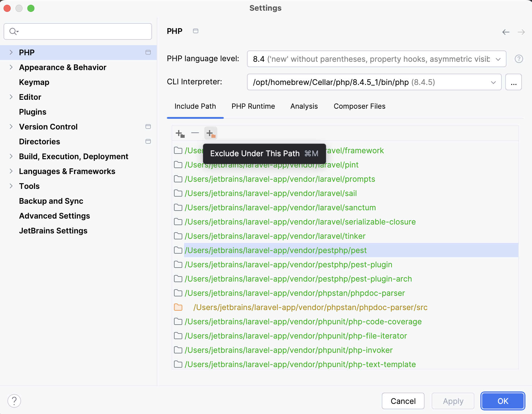This screenshot has height=414, width=532.
Task: Browse interpreters via the '...' button
Action: pyautogui.click(x=514, y=82)
